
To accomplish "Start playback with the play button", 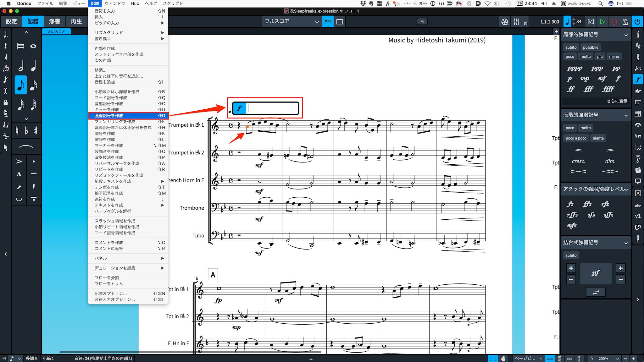I will 602,22.
